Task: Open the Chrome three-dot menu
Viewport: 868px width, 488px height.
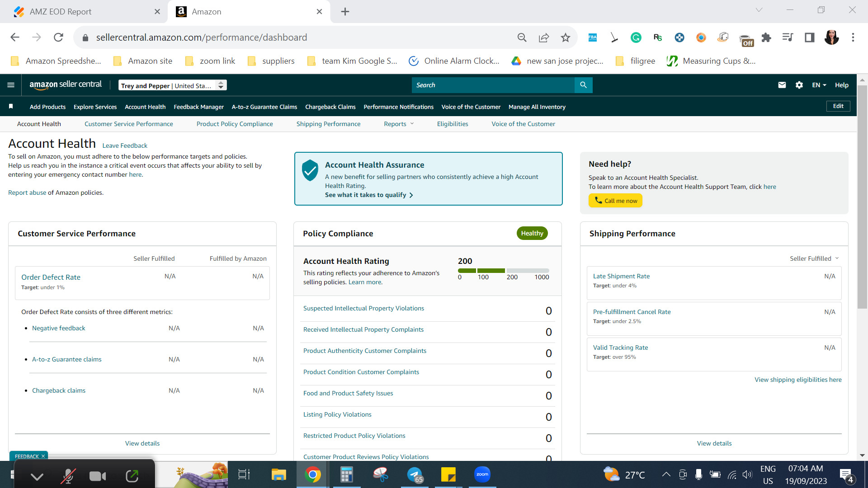Action: pyautogui.click(x=853, y=38)
